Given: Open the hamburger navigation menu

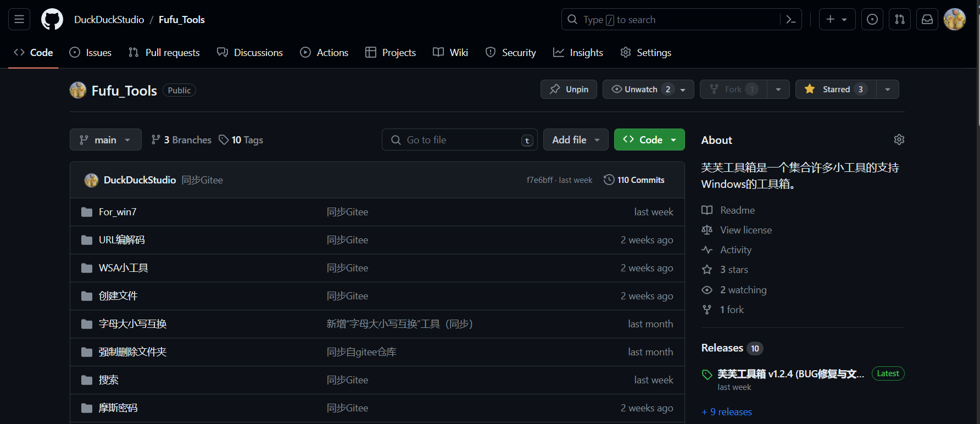Looking at the screenshot, I should 19,20.
